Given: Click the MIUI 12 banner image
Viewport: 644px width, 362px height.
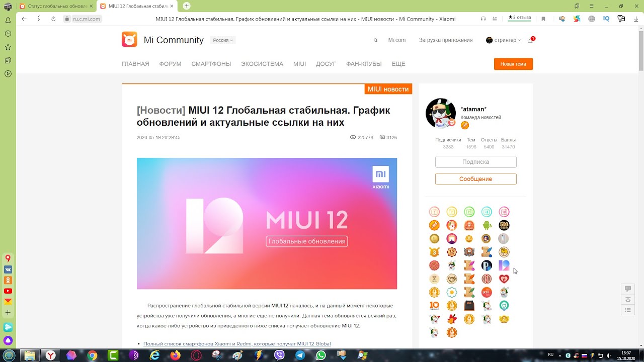Looking at the screenshot, I should pyautogui.click(x=267, y=224).
